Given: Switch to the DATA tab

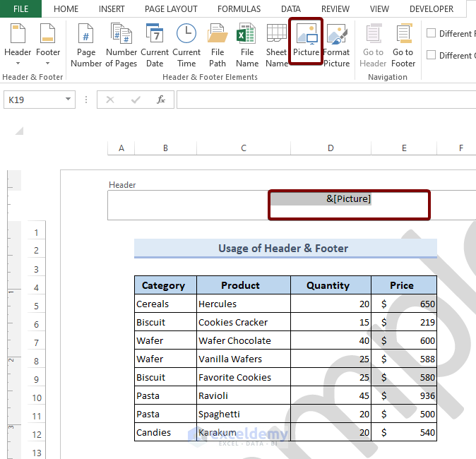Looking at the screenshot, I should click(x=291, y=8).
